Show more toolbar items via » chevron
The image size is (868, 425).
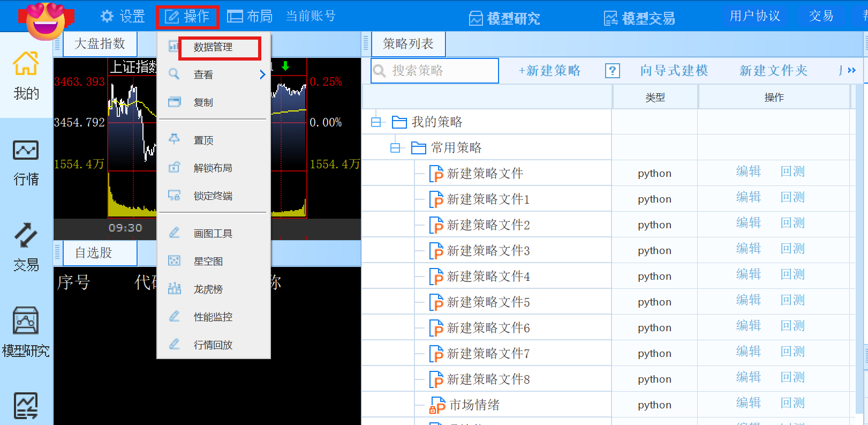pos(851,71)
